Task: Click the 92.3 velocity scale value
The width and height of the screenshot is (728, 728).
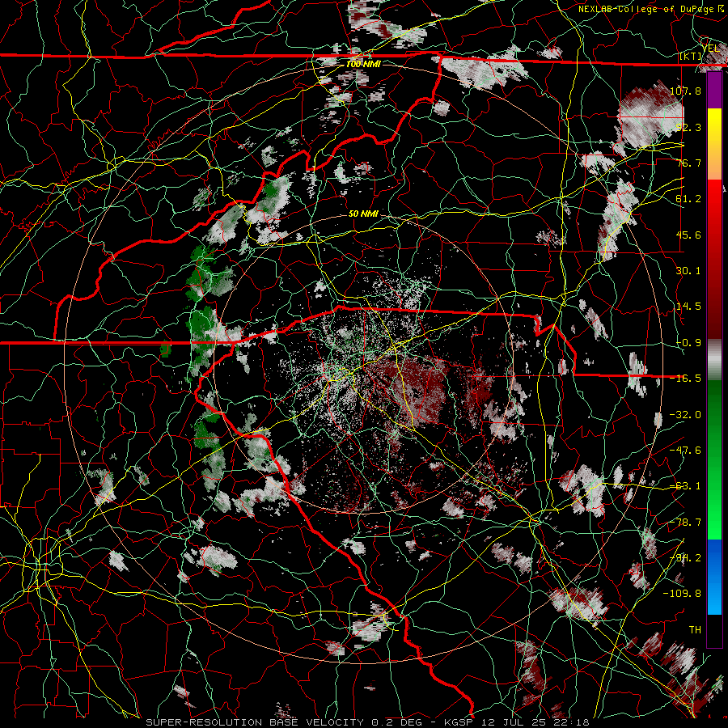Action: pyautogui.click(x=688, y=127)
